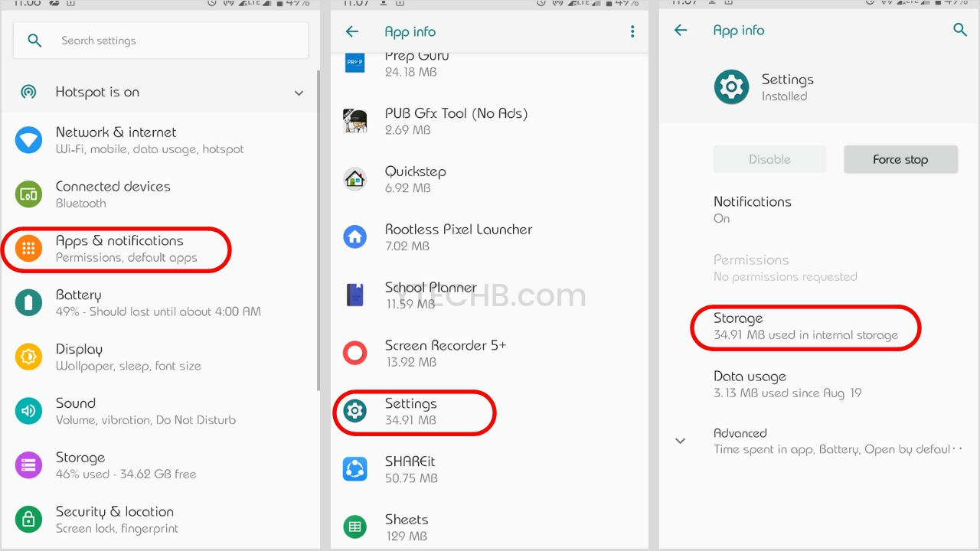980x551 pixels.
Task: Open Display Wallpaper, sleep, font size row
Action: pyautogui.click(x=160, y=357)
